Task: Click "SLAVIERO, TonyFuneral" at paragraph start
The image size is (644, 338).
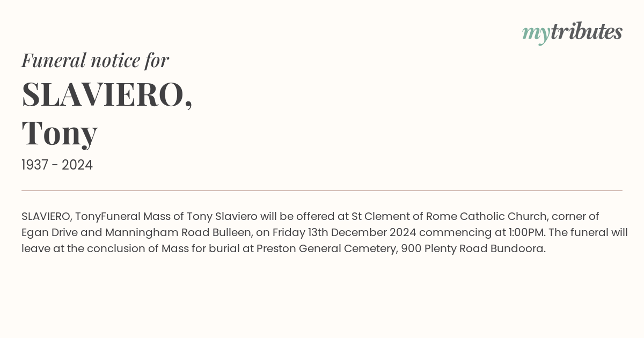Action: (81, 217)
